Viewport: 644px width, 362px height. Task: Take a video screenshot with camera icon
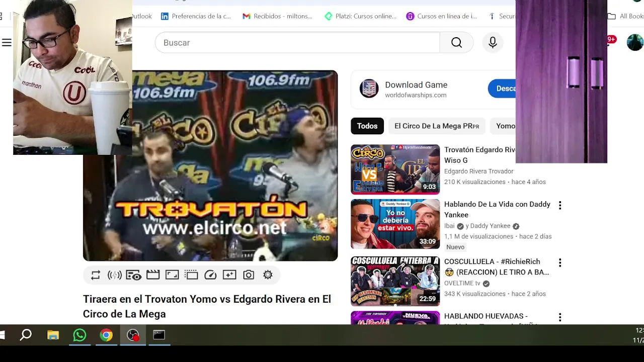[249, 275]
